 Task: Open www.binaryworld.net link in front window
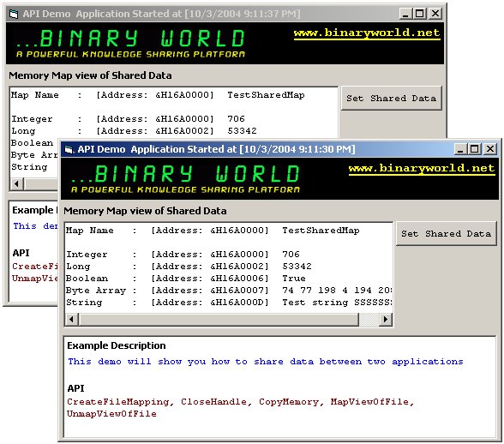422,169
